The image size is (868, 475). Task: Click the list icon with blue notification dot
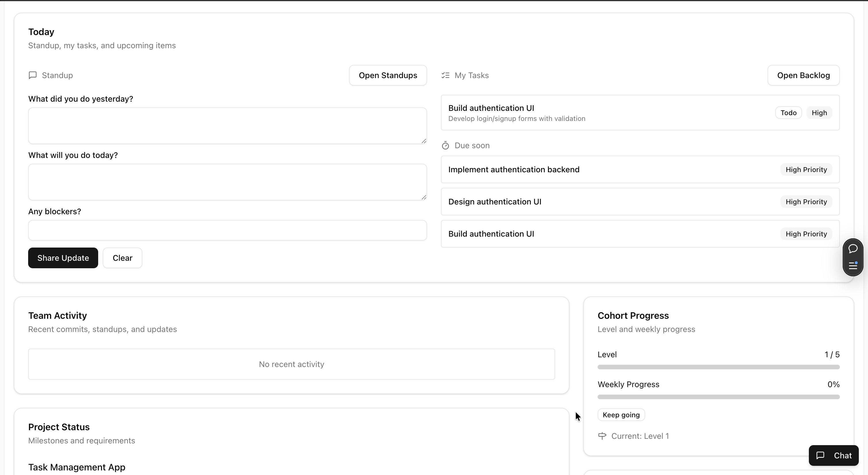(x=853, y=266)
